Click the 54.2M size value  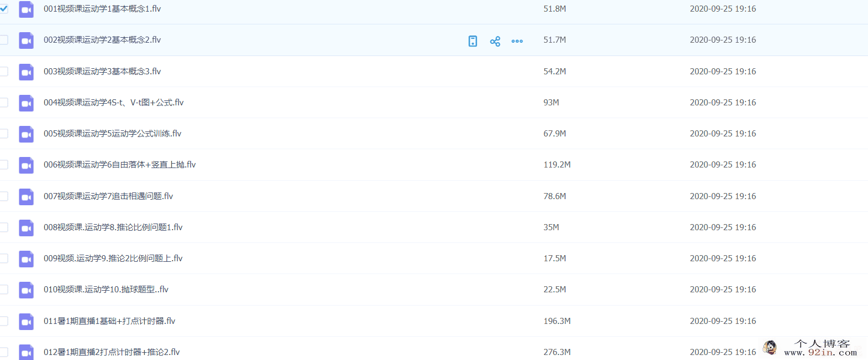[555, 72]
